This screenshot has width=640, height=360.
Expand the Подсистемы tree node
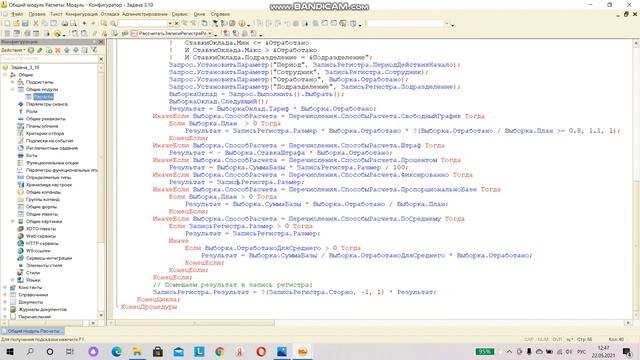13,82
